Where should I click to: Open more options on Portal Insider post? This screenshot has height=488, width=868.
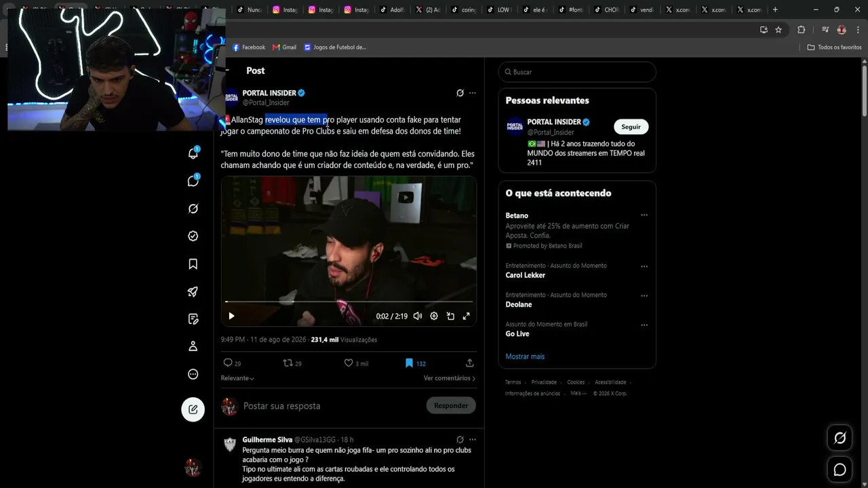point(473,93)
